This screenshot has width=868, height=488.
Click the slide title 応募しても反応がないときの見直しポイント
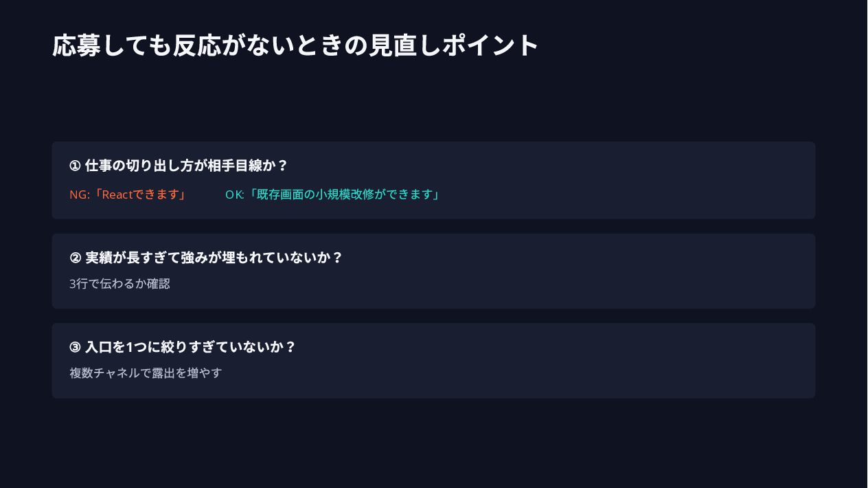pos(295,45)
